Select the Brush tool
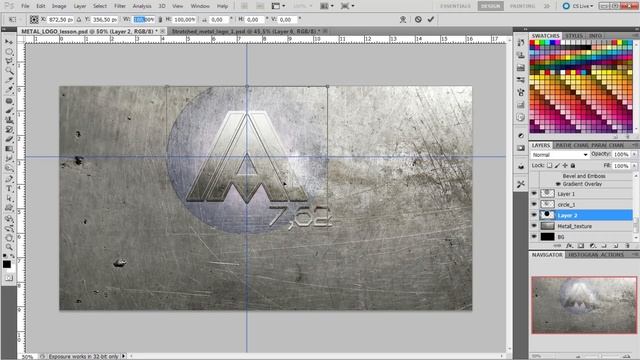Image resolution: width=640 pixels, height=360 pixels. pos(9,111)
